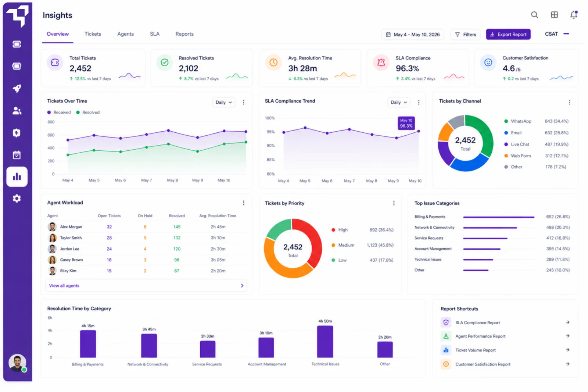Click the Technical Issues resolution time bar
Viewport: 588px width, 392px height.
point(325,342)
